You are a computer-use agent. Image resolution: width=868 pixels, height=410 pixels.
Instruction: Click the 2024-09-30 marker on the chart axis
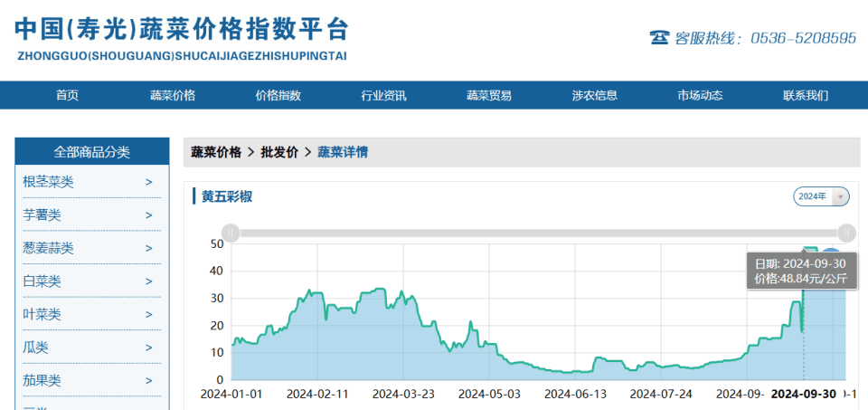click(x=803, y=394)
